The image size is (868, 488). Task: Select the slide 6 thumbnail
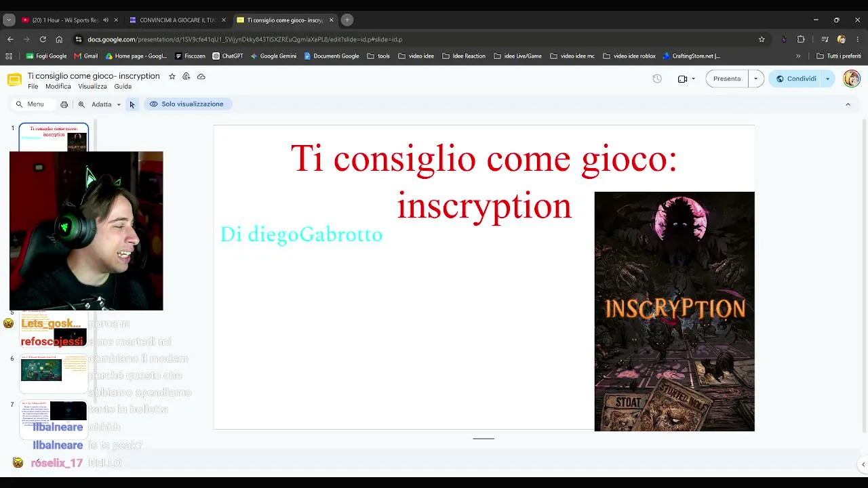[x=54, y=373]
